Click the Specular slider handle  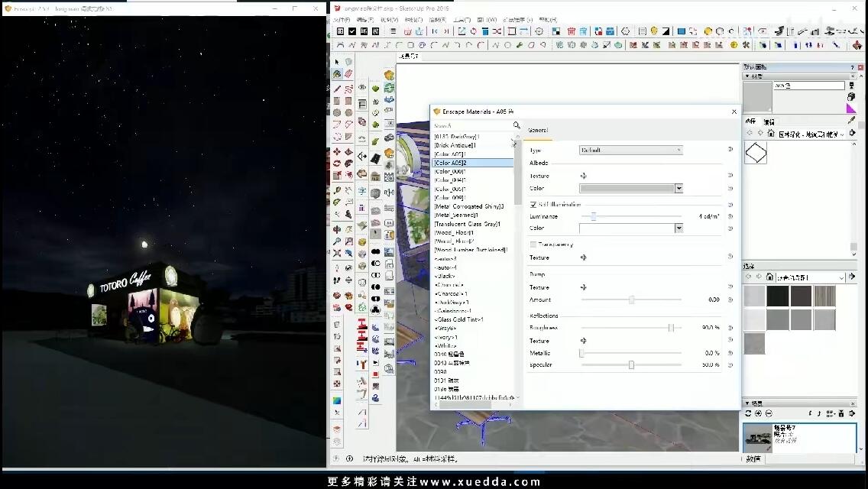coord(631,365)
